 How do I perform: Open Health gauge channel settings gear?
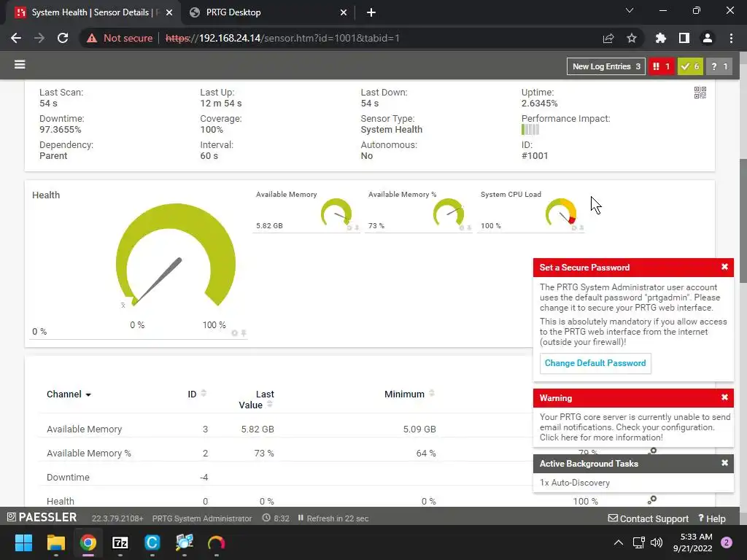pos(234,332)
